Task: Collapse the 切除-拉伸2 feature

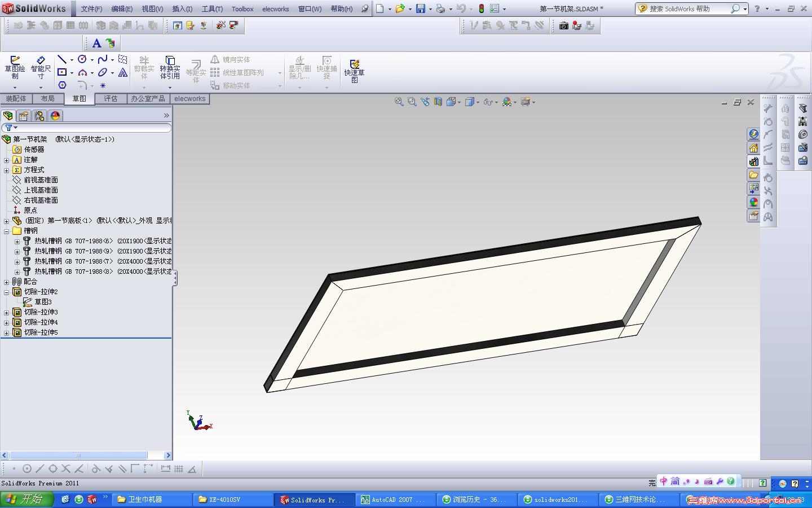Action: click(7, 292)
